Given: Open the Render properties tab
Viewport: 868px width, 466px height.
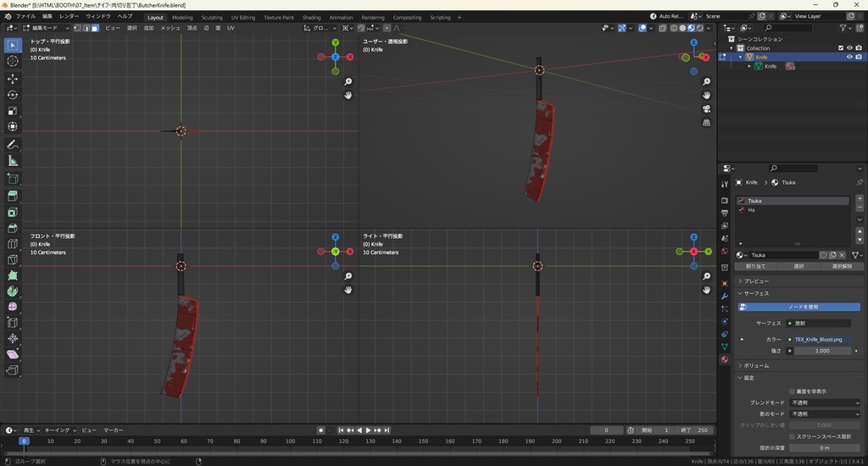Looking at the screenshot, I should pyautogui.click(x=725, y=200).
